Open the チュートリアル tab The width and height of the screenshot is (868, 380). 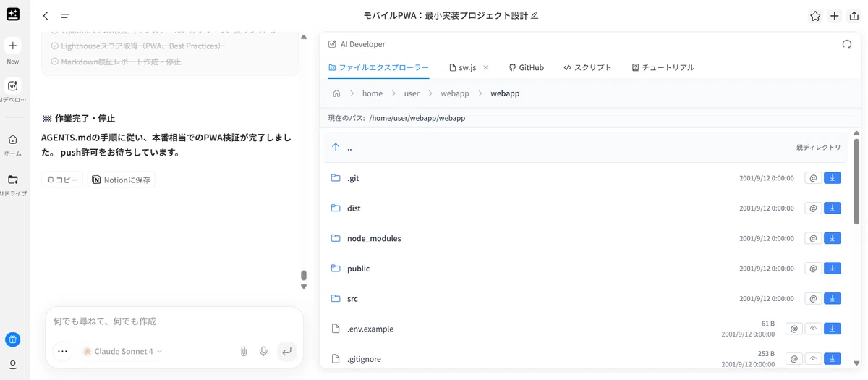(663, 67)
